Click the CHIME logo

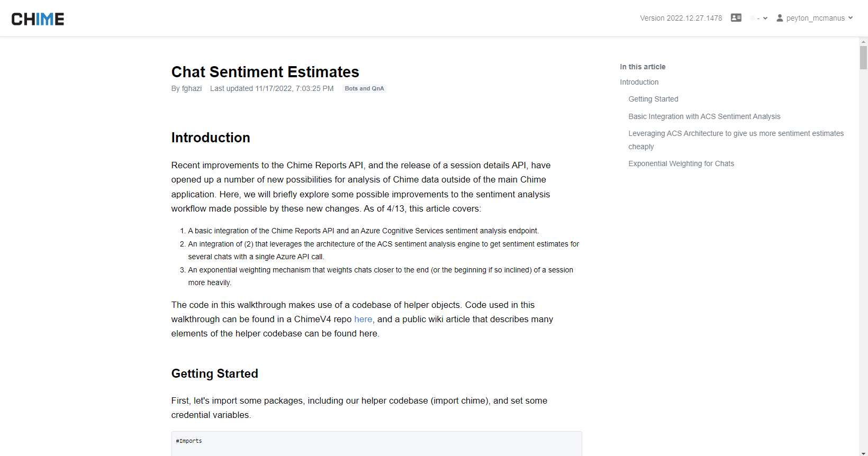coord(38,19)
